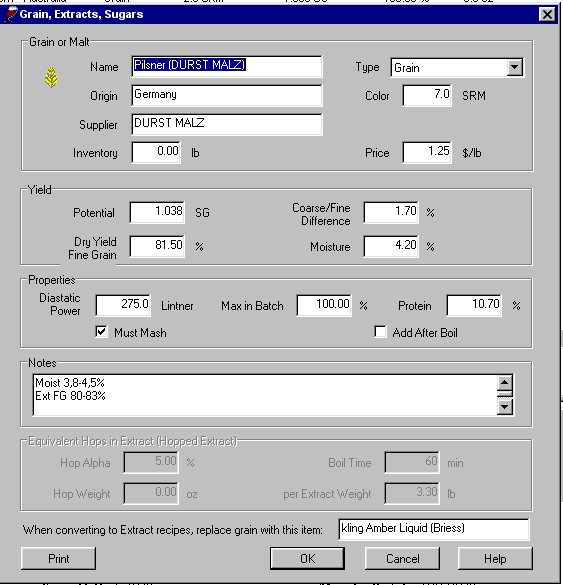Click the 'Ext FG 80-83%' note line
Viewport: 563px width, 585px height.
(x=70, y=396)
